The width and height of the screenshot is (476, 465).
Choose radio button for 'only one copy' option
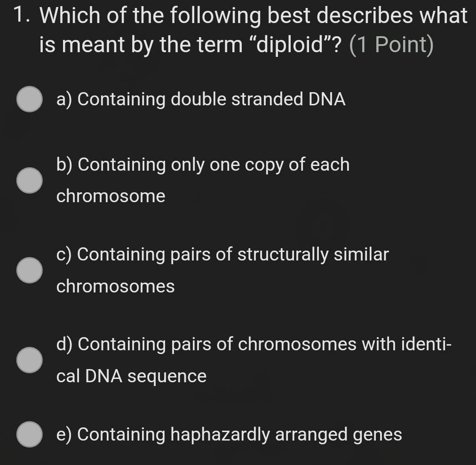tap(30, 180)
